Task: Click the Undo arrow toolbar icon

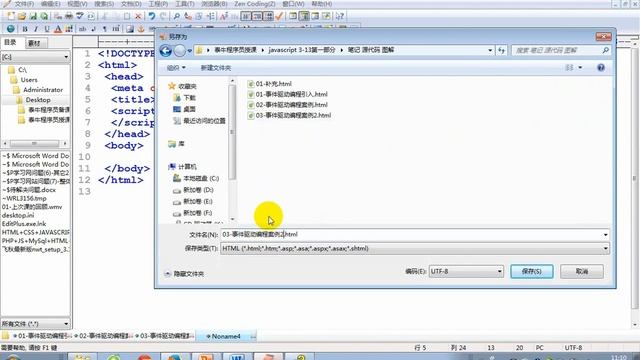Action: pyautogui.click(x=152, y=16)
